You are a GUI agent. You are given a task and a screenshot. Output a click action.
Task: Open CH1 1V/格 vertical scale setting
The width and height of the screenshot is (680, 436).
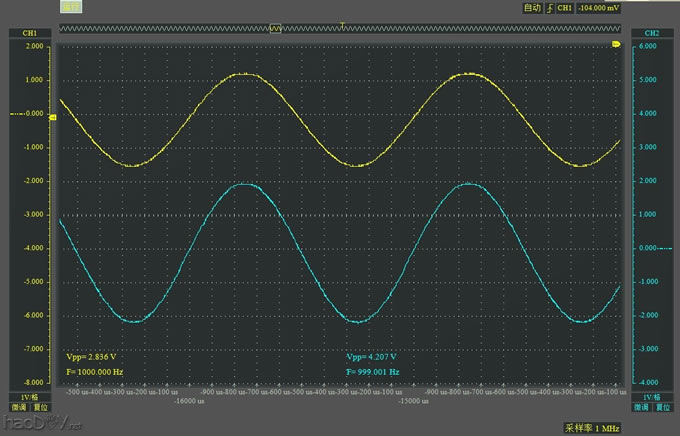29,397
